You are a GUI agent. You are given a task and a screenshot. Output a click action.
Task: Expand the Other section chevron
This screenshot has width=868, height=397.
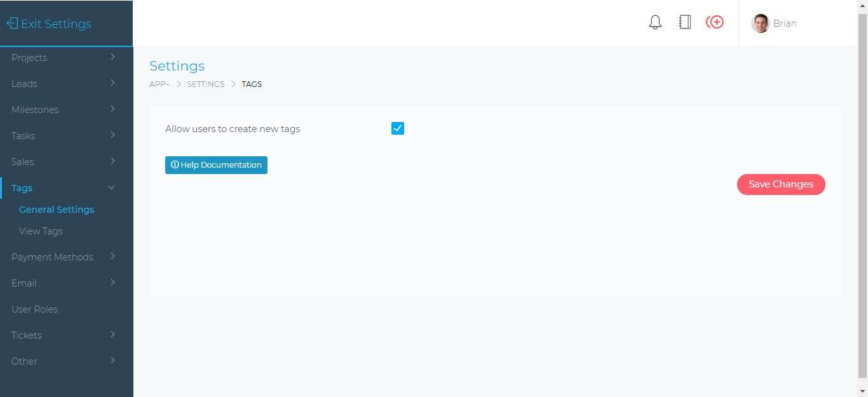tap(111, 361)
